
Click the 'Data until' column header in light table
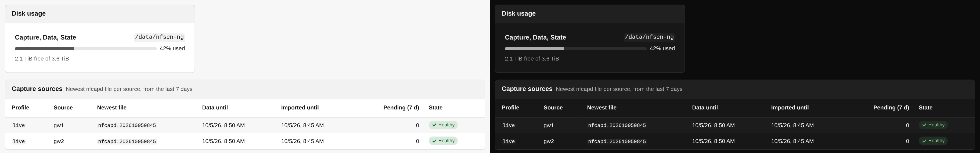215,108
